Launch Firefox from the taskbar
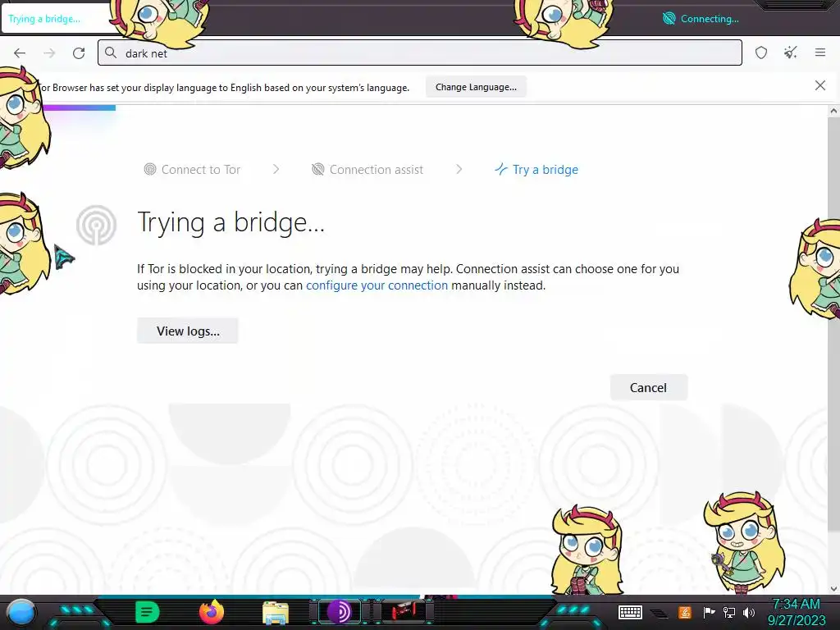This screenshot has height=630, width=840. pos(212,612)
